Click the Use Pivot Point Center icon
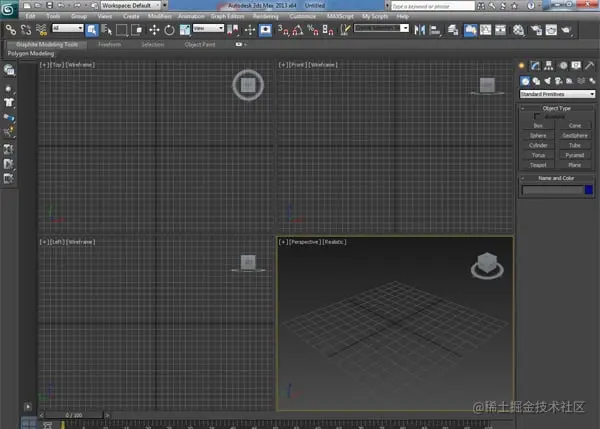Image resolution: width=600 pixels, height=429 pixels. pos(233,30)
